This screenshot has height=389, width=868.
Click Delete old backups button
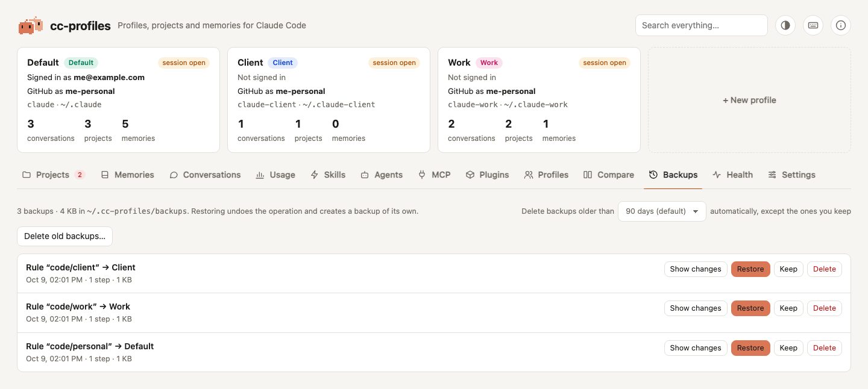click(x=64, y=236)
